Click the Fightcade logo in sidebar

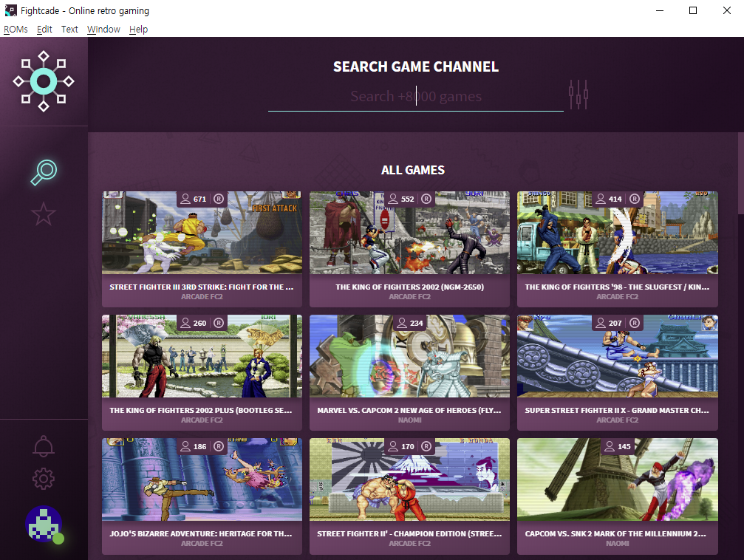[x=43, y=81]
